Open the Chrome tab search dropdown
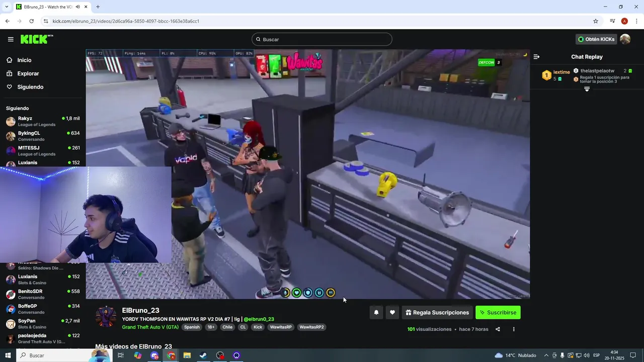This screenshot has height=362, width=644. tap(7, 7)
